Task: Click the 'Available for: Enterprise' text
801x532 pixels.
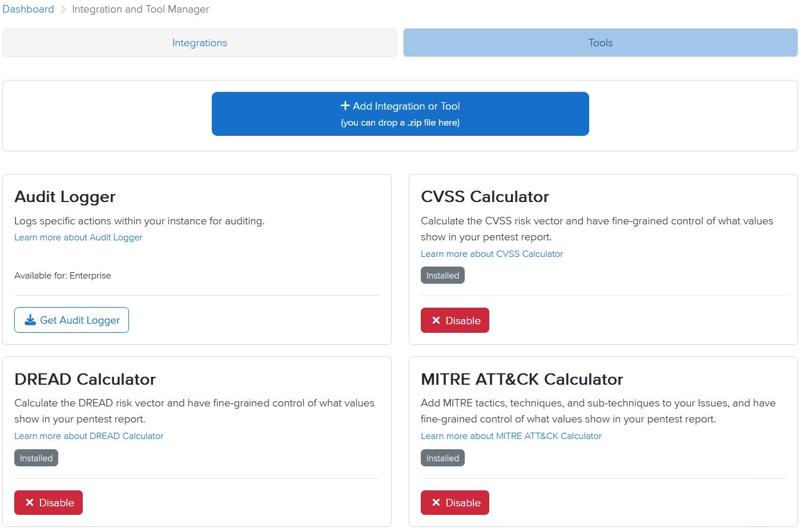Action: [63, 276]
